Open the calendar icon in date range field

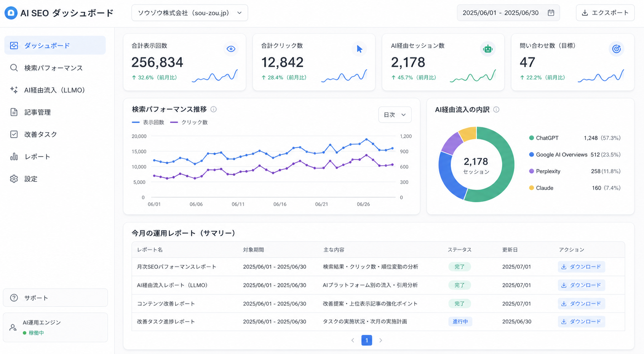coord(551,13)
